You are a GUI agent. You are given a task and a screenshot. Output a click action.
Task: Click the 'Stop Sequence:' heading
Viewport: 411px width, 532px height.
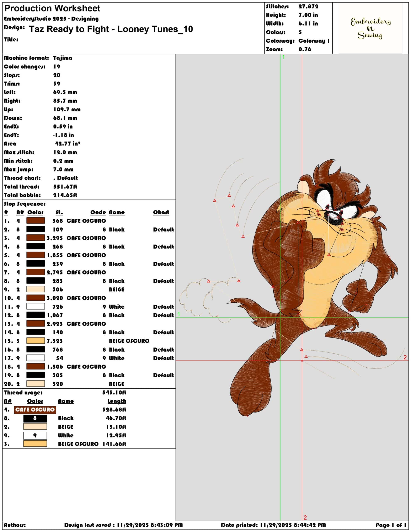point(25,204)
